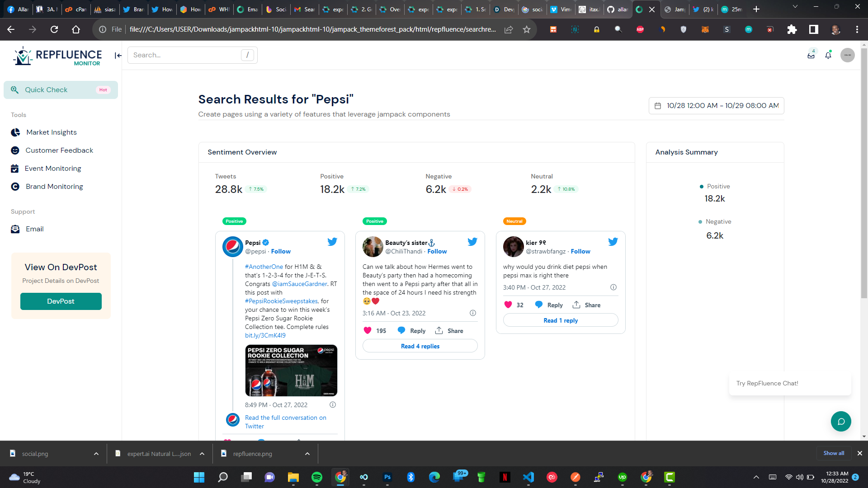The image size is (868, 488).
Task: Click Twitter bird icon on Pepsi tweet
Action: (332, 242)
